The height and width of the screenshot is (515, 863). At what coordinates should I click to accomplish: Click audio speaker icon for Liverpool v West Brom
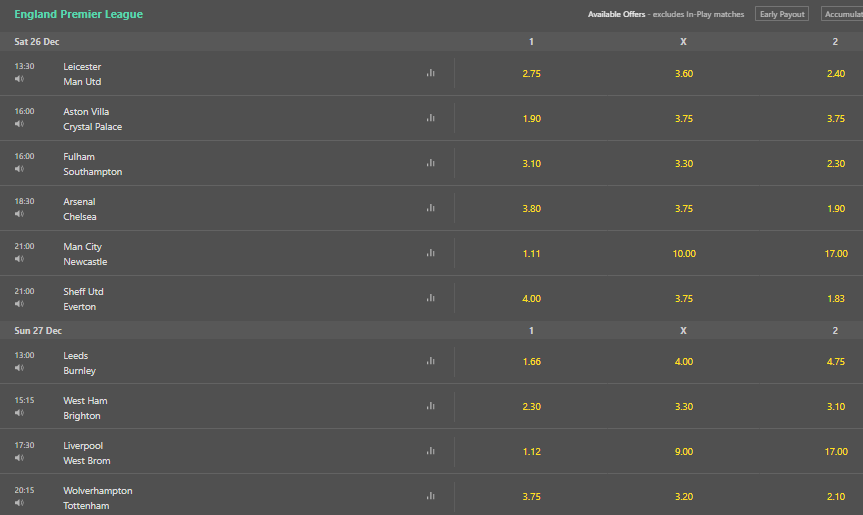point(19,458)
